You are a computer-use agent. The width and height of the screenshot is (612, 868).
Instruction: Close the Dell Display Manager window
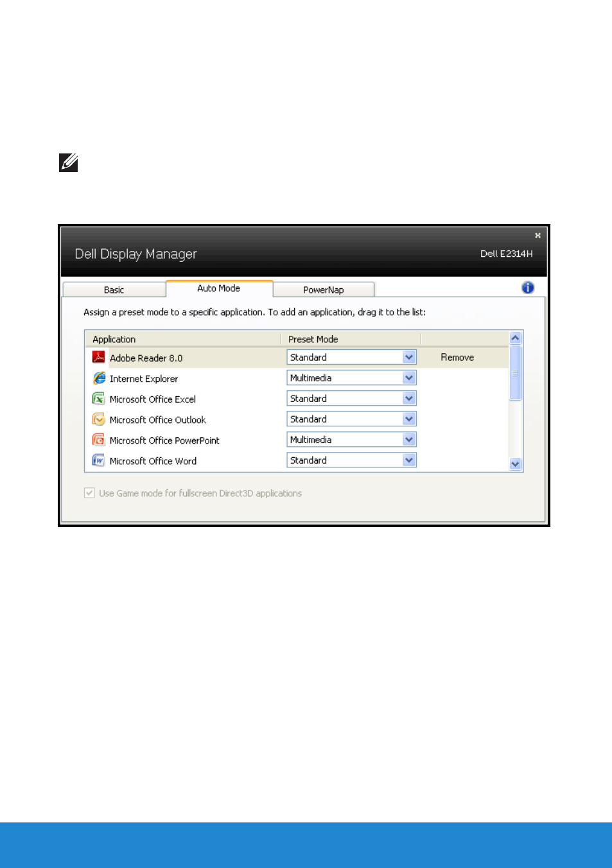point(538,236)
